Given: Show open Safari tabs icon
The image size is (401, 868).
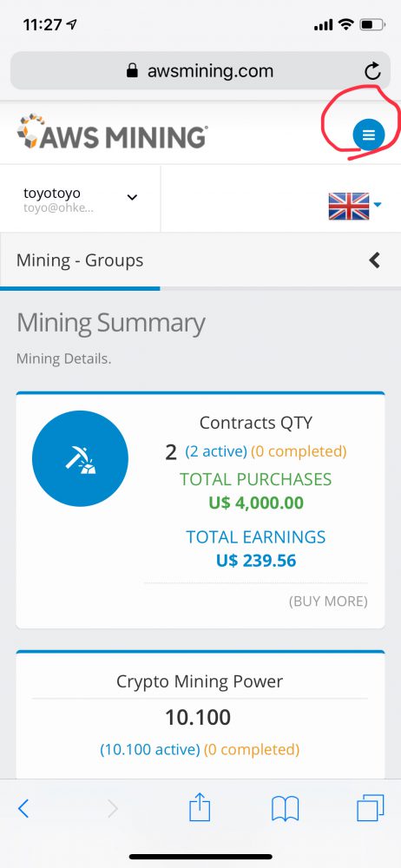Looking at the screenshot, I should point(370,808).
